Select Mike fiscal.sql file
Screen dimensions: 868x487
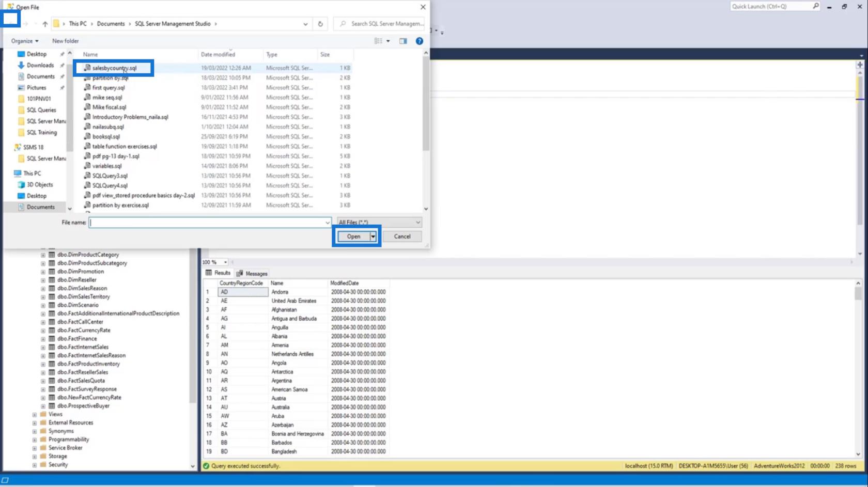pyautogui.click(x=109, y=107)
